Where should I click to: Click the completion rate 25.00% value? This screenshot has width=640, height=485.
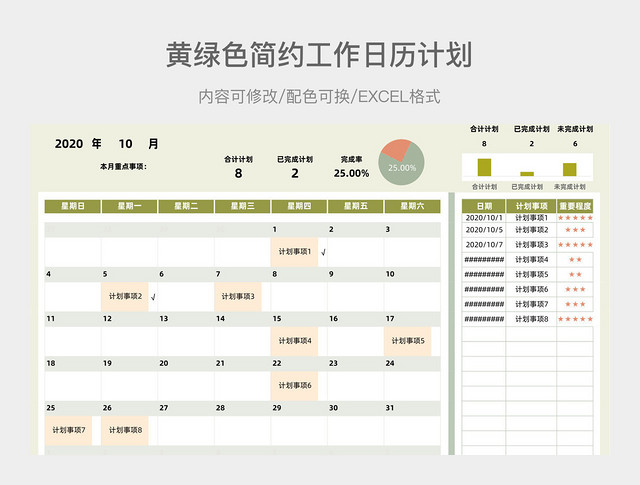click(x=351, y=174)
